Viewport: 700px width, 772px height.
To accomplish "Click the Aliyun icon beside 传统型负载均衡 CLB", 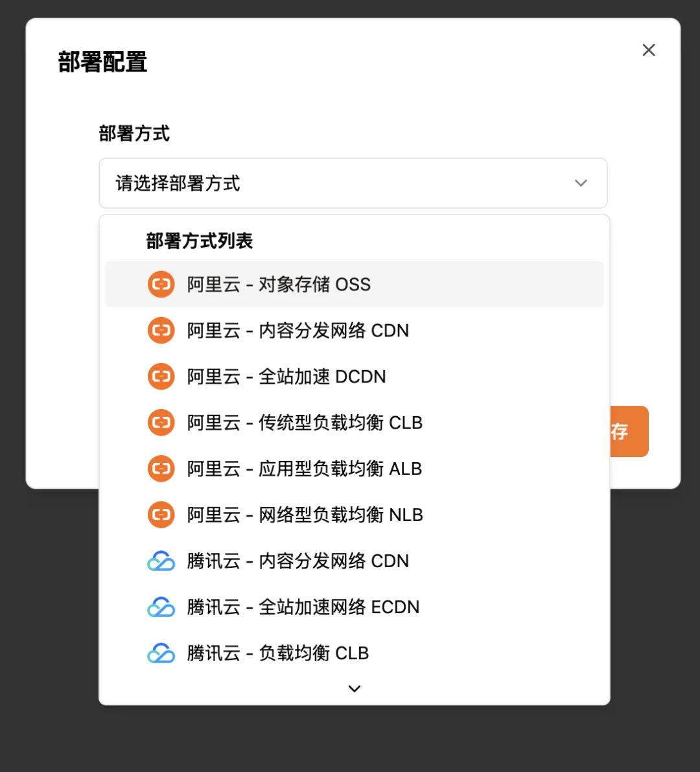I will tap(161, 423).
